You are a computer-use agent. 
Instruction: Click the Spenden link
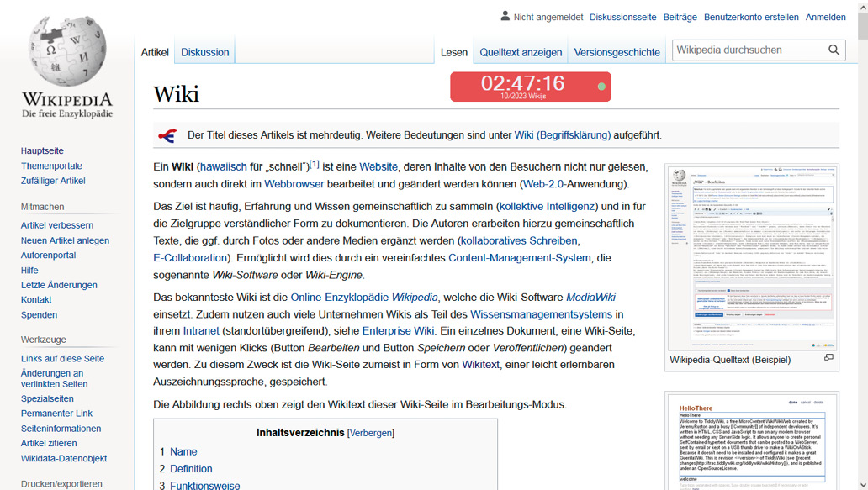(x=39, y=314)
